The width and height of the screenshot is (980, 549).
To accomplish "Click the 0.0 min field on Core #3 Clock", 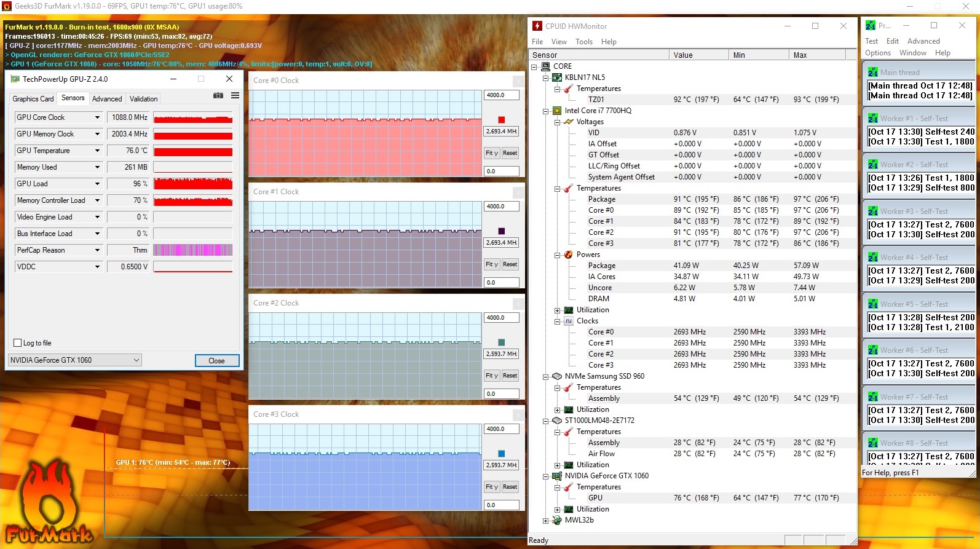I will (502, 505).
